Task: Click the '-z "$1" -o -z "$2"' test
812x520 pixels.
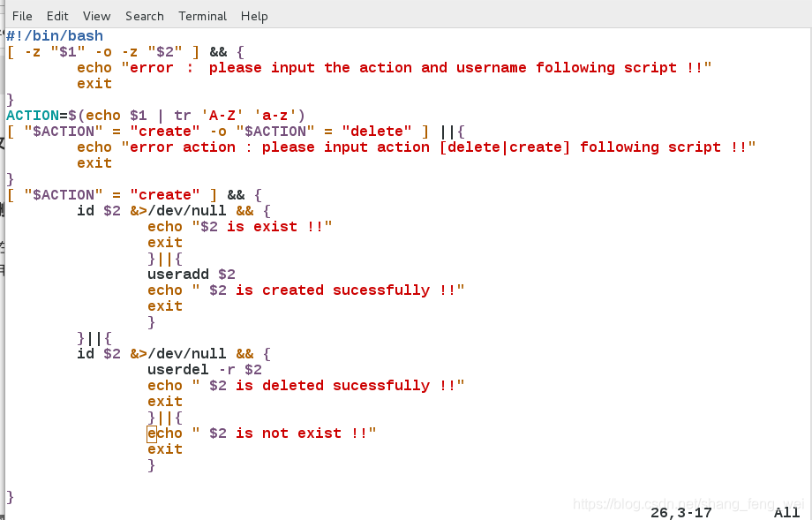Action: [103, 52]
